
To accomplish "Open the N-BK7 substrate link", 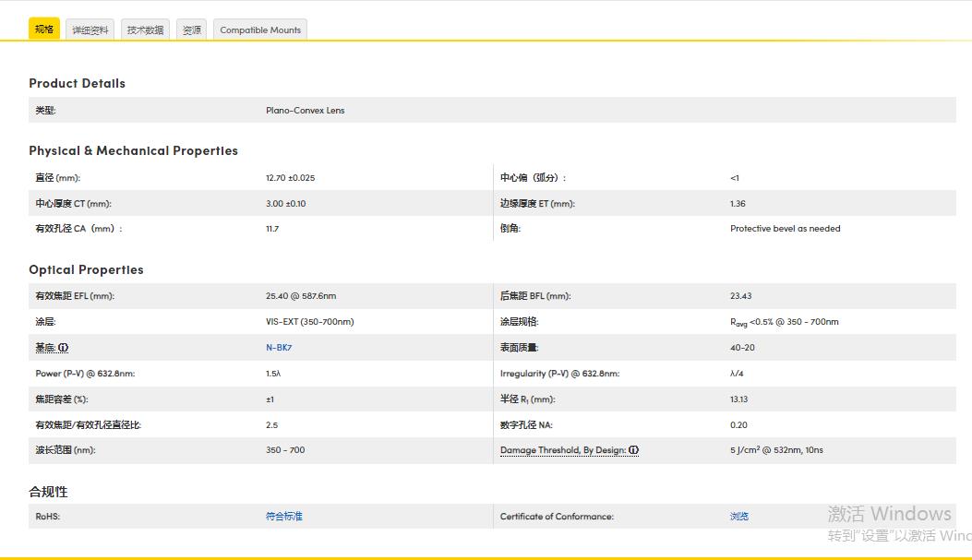I will pos(279,348).
